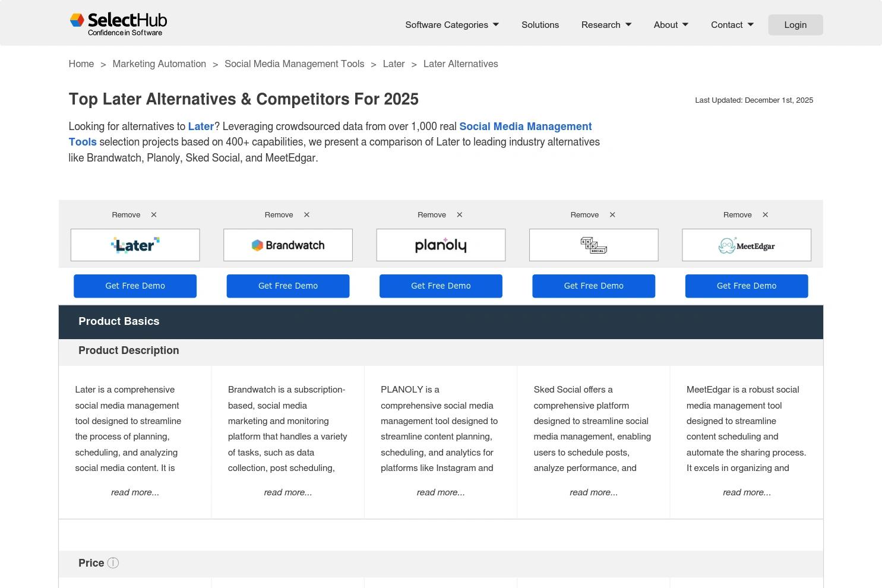Get a free demo of Later

[135, 286]
